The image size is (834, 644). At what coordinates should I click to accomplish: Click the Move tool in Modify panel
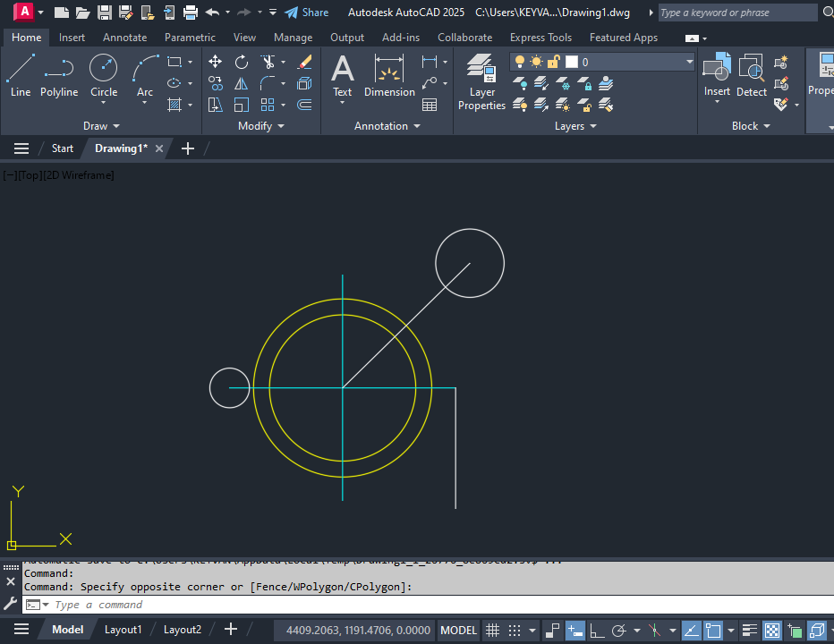[x=216, y=62]
